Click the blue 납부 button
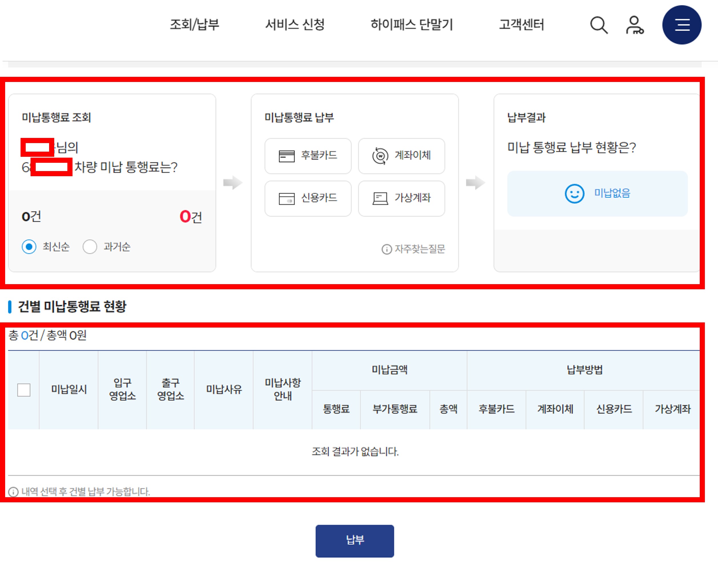This screenshot has width=718, height=588. pos(354,541)
